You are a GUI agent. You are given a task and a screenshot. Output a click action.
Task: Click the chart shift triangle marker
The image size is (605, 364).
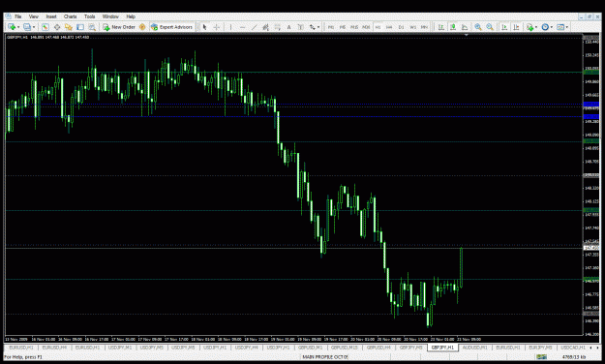click(x=467, y=35)
